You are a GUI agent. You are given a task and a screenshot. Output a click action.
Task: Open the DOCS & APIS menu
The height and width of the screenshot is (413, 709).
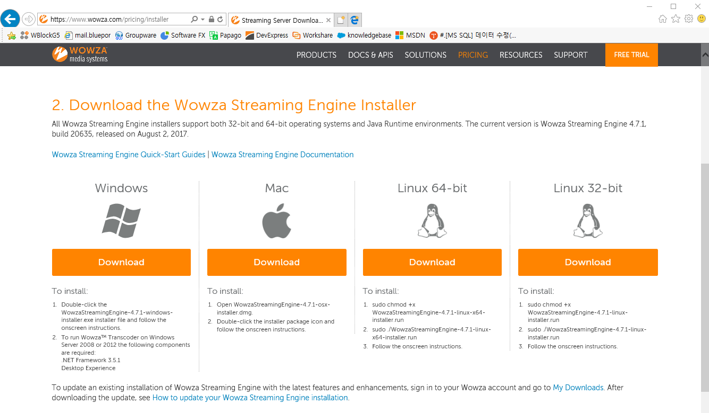(370, 55)
